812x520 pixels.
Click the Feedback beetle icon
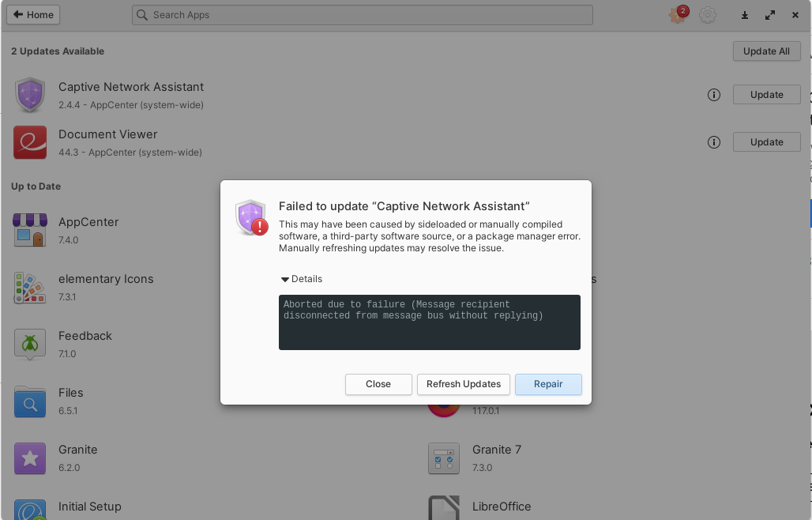(29, 343)
